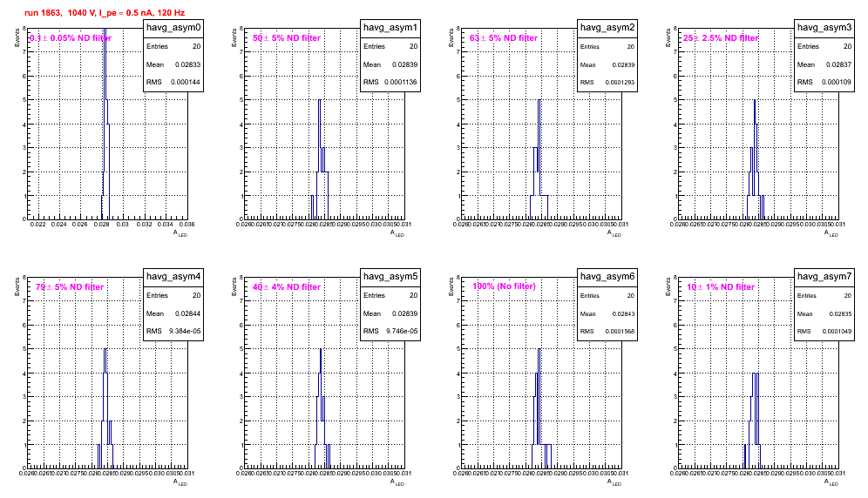Select the havg_asym7 stats box title
This screenshot has width=868, height=498.
point(824,277)
